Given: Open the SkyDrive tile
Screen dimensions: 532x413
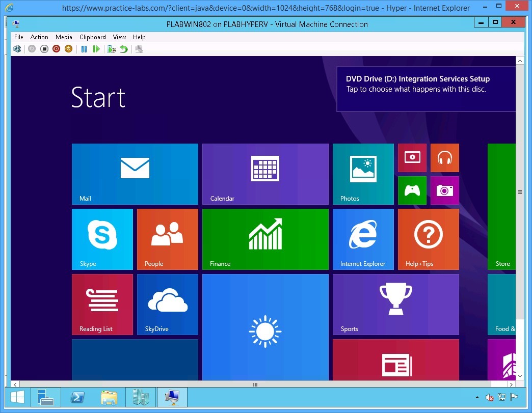Looking at the screenshot, I should click(x=167, y=304).
